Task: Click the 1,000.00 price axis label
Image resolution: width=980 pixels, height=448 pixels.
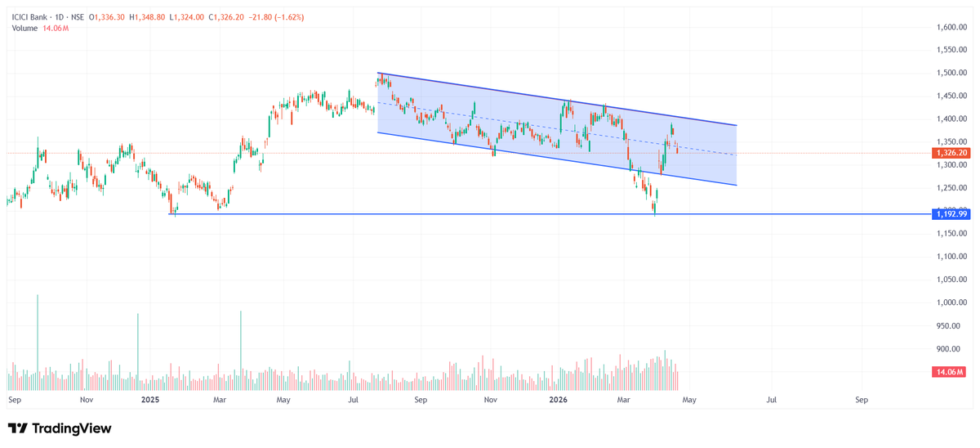Action: [951, 302]
